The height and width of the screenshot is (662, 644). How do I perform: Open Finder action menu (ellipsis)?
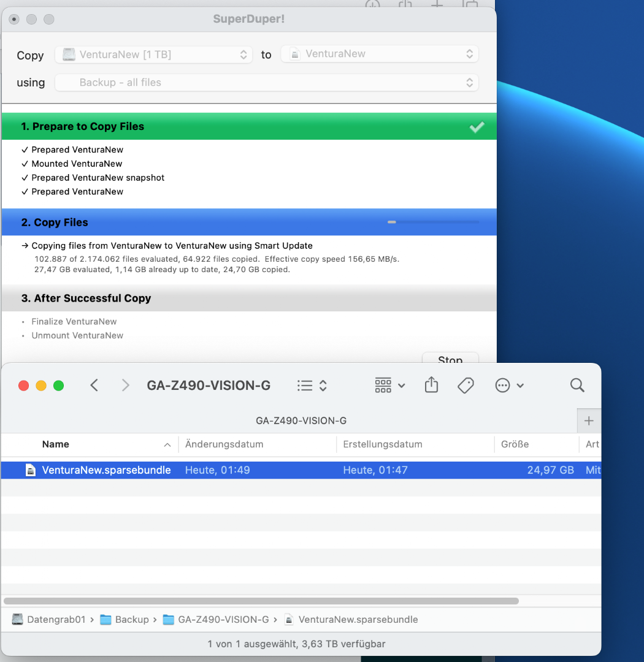click(509, 385)
